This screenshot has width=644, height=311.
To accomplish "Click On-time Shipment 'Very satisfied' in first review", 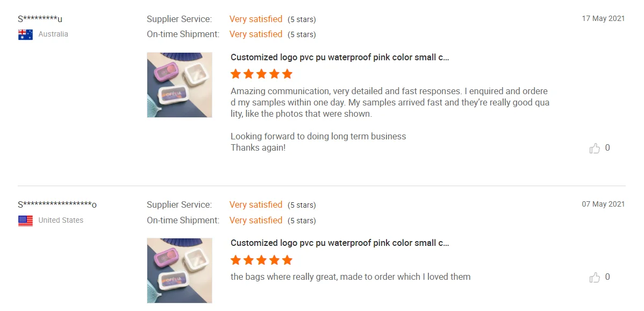I will [256, 34].
